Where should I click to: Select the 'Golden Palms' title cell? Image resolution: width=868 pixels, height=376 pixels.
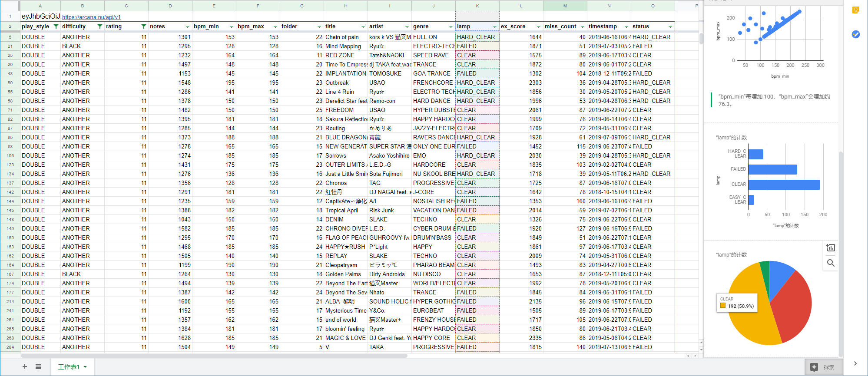tap(345, 274)
